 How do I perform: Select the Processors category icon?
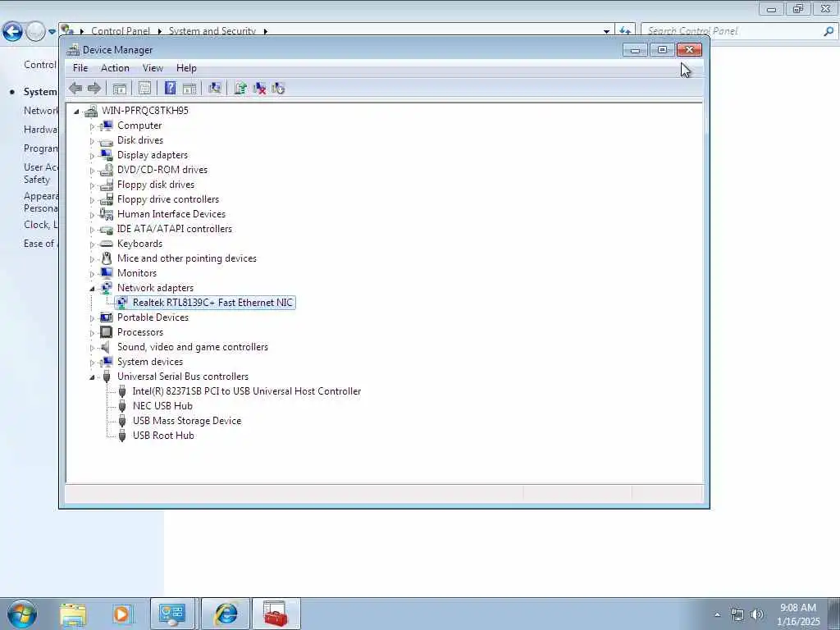pyautogui.click(x=107, y=332)
